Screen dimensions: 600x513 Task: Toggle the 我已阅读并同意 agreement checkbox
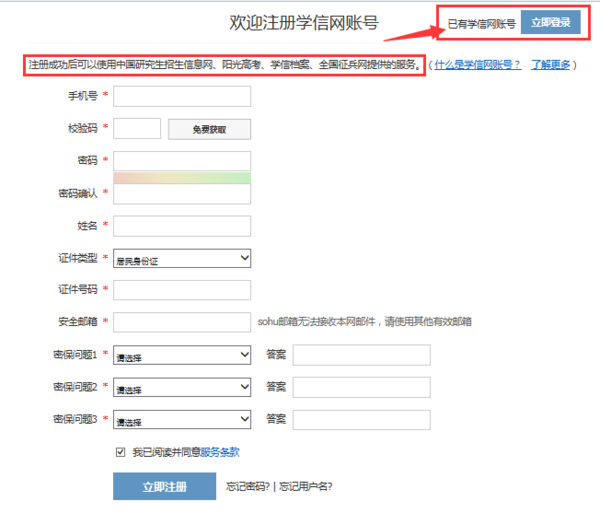click(x=122, y=452)
